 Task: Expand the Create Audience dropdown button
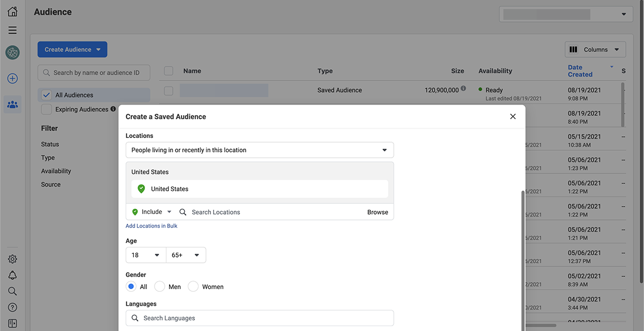72,49
